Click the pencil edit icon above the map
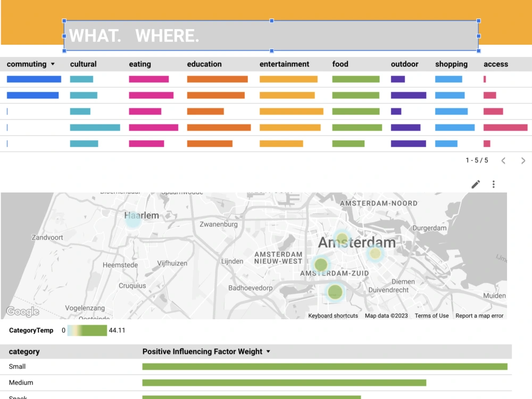 476,184
